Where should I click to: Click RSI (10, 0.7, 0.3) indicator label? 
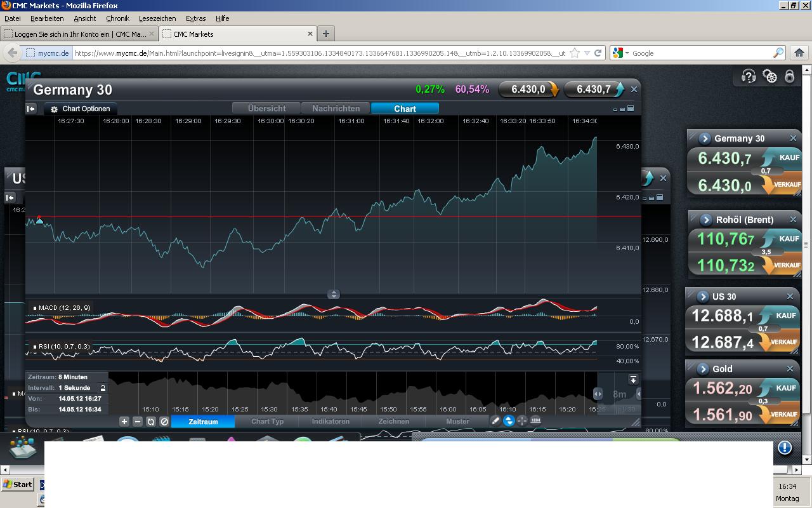[x=62, y=347]
